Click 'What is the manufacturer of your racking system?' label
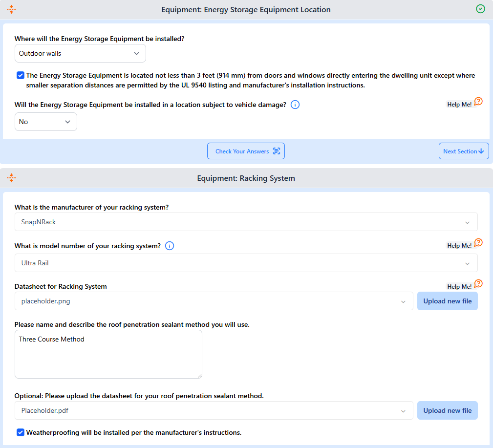Viewport: 493px width, 448px height. [x=91, y=208]
